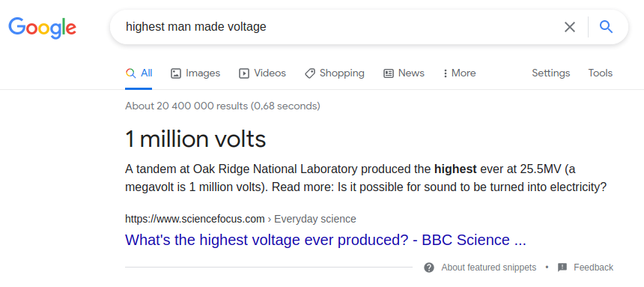The height and width of the screenshot is (287, 644).
Task: Click the Feedback link
Action: (x=594, y=268)
